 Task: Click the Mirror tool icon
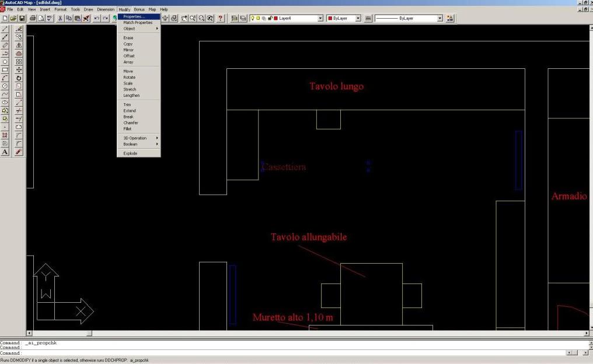click(x=19, y=45)
